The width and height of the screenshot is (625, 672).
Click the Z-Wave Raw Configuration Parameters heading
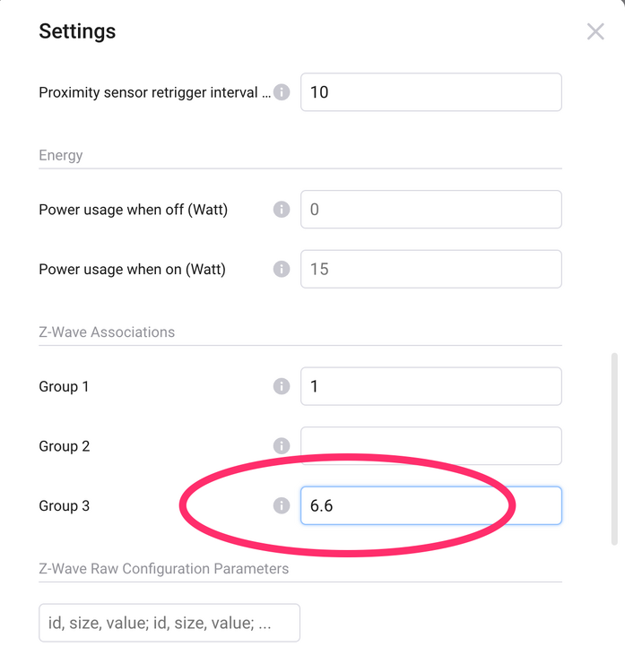point(164,568)
